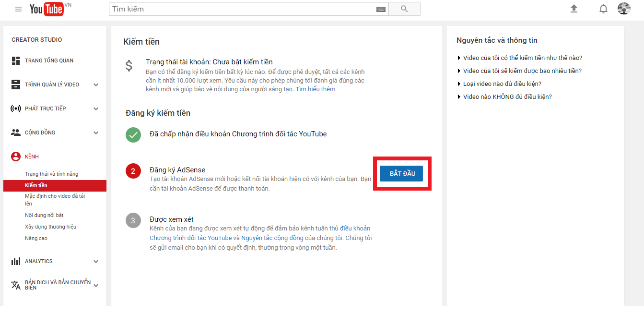
Task: Expand 'Loại video nào đủ điều kiện?'
Action: pos(500,84)
